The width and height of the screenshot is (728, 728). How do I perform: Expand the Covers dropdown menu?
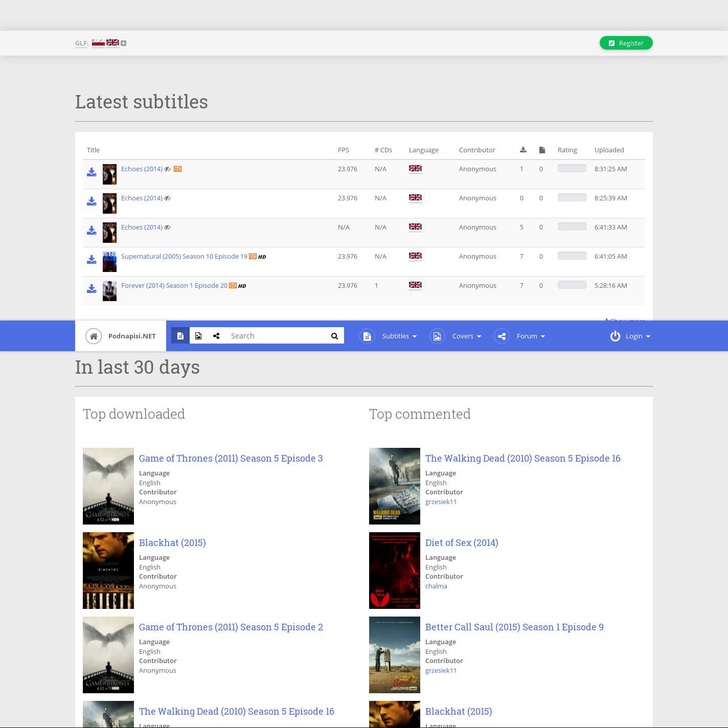(466, 336)
